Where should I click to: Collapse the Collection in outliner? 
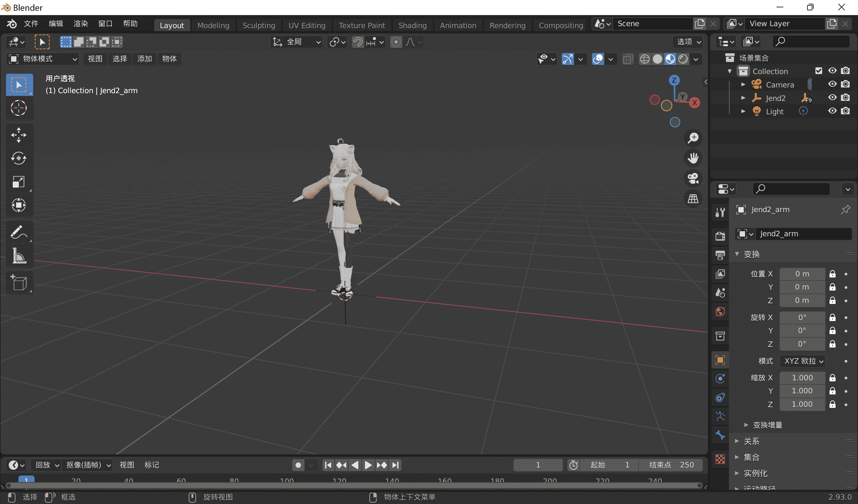730,71
